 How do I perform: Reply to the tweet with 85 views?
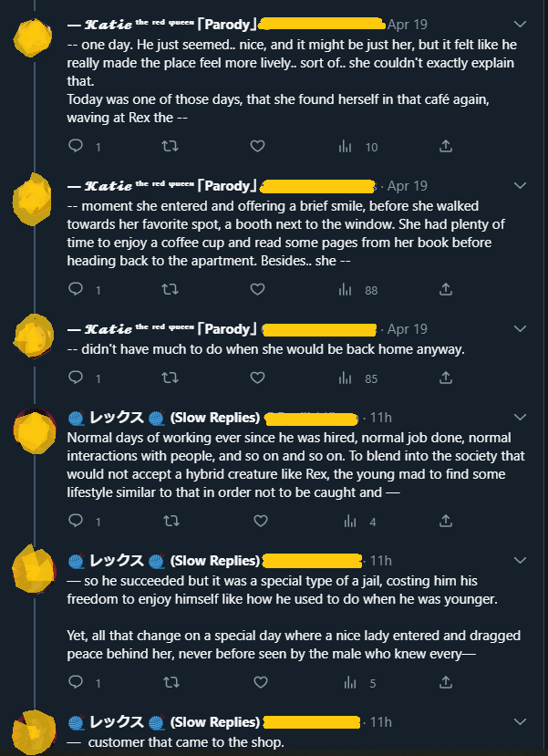(76, 378)
